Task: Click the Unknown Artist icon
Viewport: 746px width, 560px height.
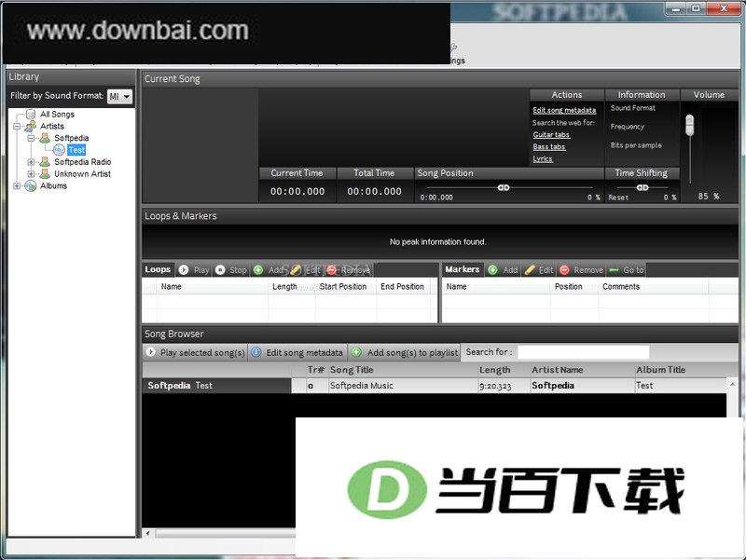Action: point(45,173)
